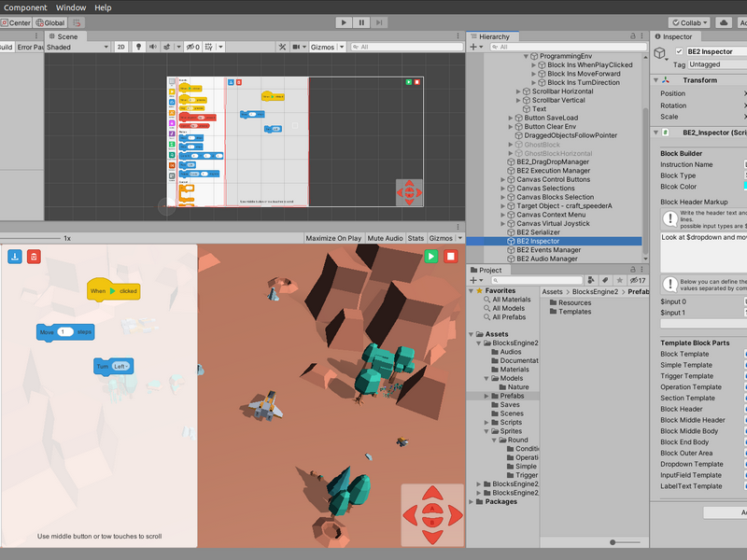Click the Project search by type icon
This screenshot has height=560, width=747.
pyautogui.click(x=591, y=281)
